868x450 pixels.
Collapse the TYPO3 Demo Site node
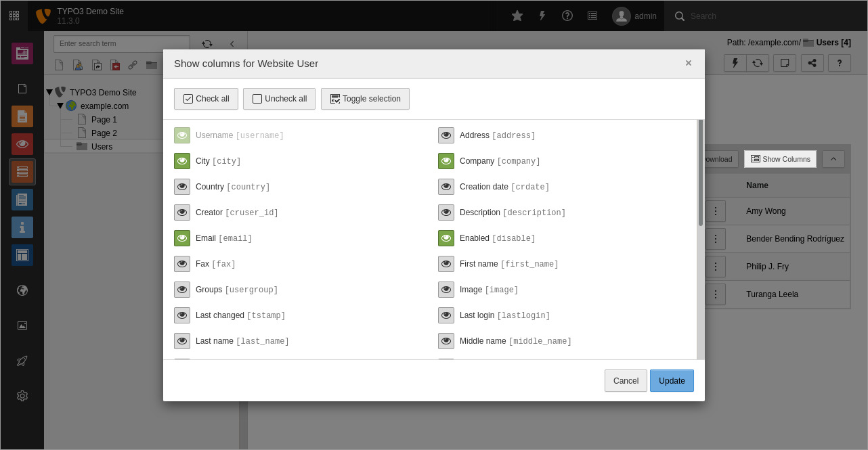click(x=49, y=92)
